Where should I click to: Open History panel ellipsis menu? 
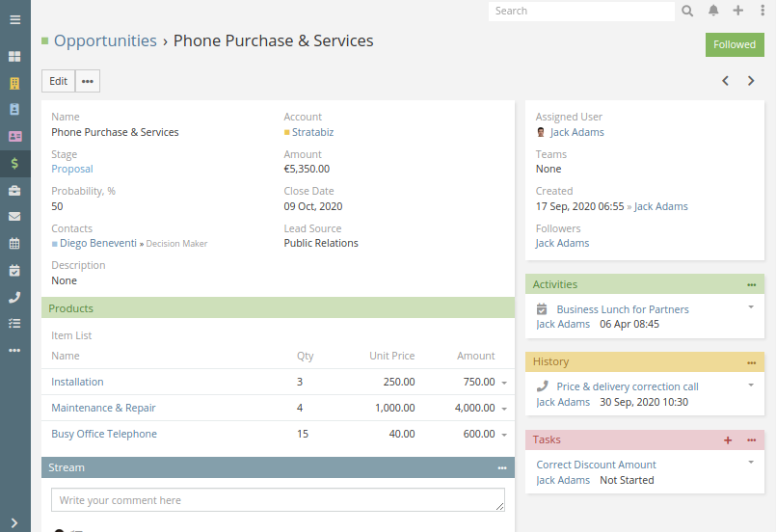click(x=751, y=363)
